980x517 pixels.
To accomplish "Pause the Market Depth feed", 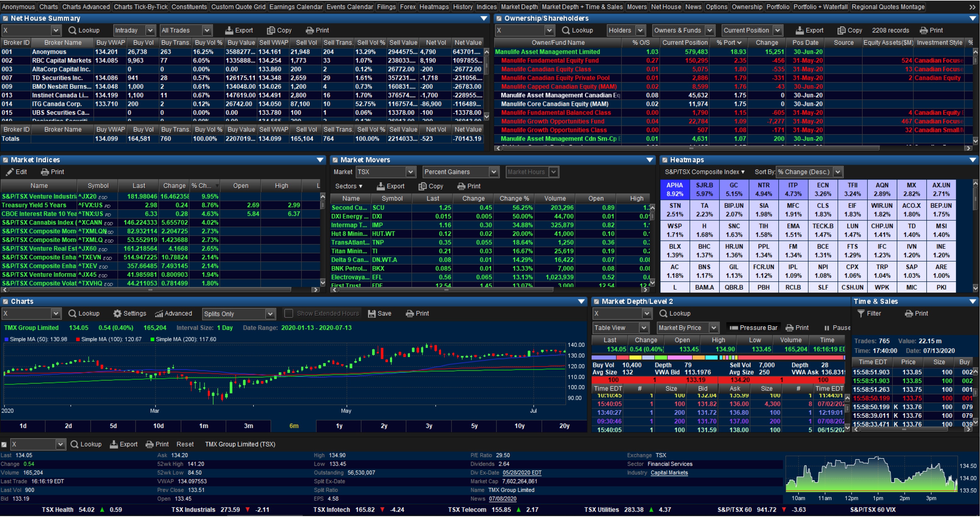I will tap(837, 328).
